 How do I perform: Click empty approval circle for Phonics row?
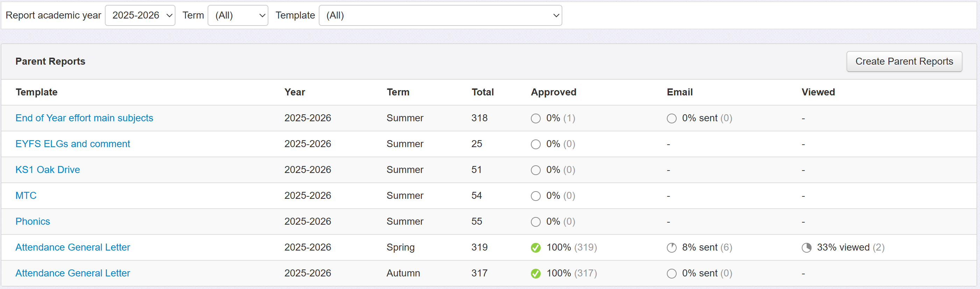click(x=536, y=222)
